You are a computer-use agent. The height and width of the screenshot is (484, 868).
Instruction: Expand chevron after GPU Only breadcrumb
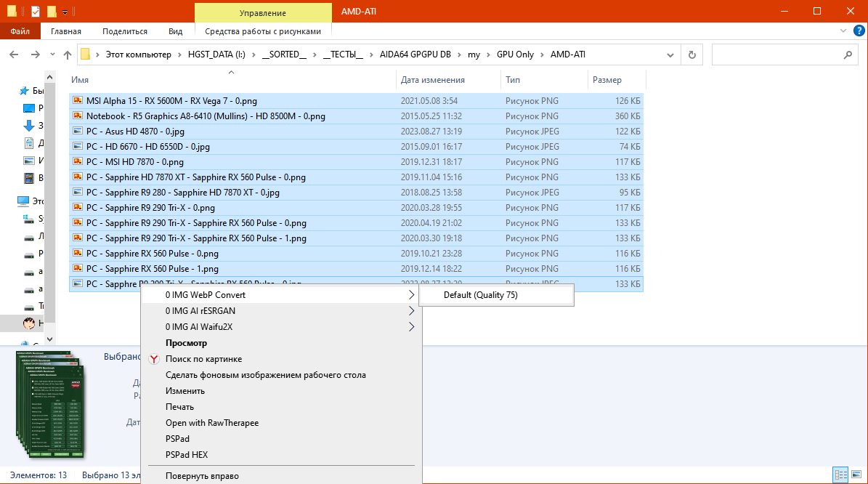pyautogui.click(x=542, y=55)
